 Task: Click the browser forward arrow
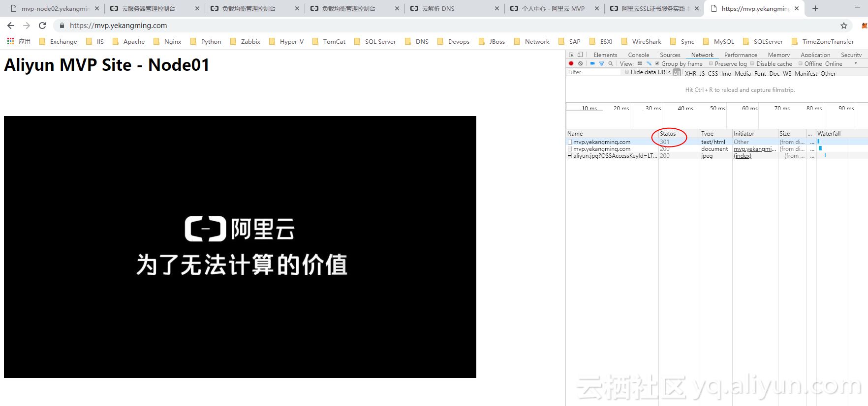pos(27,26)
